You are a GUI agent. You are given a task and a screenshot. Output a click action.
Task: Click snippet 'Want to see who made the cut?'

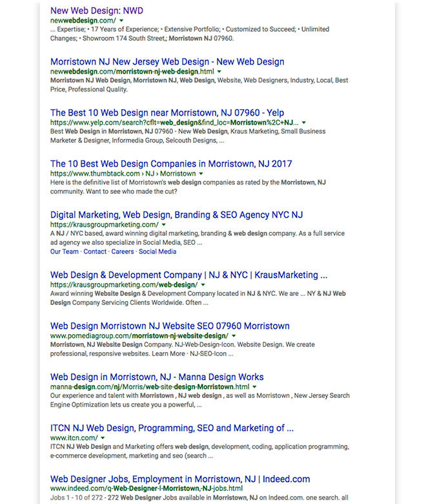pos(132,191)
